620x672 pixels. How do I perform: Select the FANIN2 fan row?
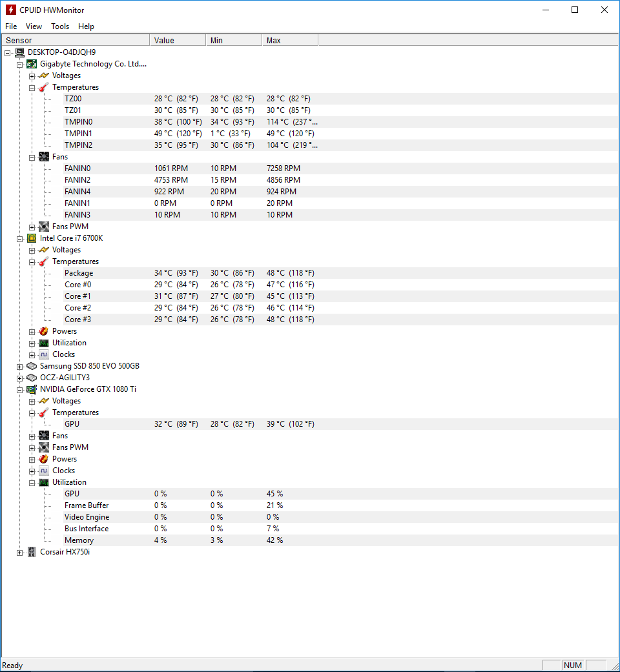tap(340, 180)
